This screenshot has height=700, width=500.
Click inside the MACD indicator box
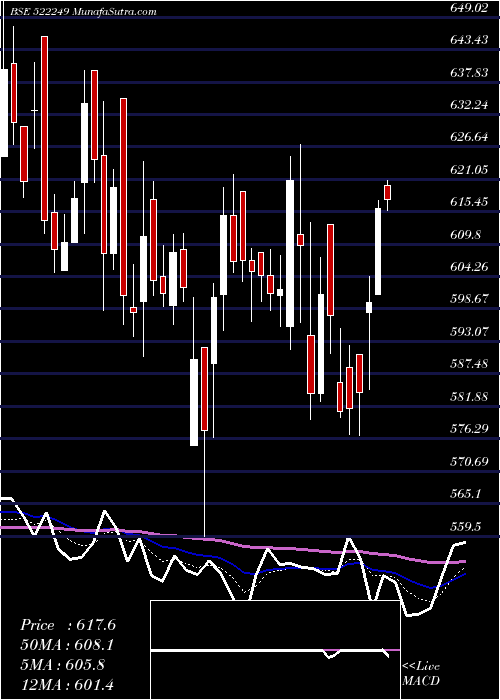[x=275, y=650]
